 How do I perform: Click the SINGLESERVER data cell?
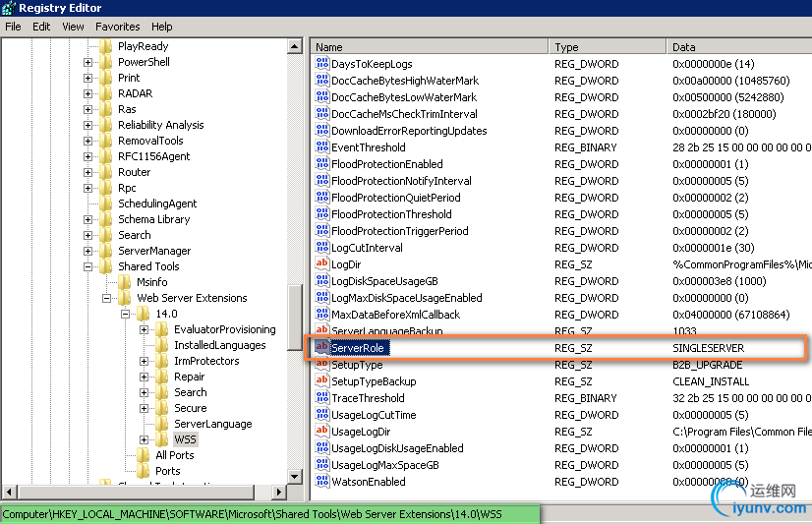click(x=708, y=348)
